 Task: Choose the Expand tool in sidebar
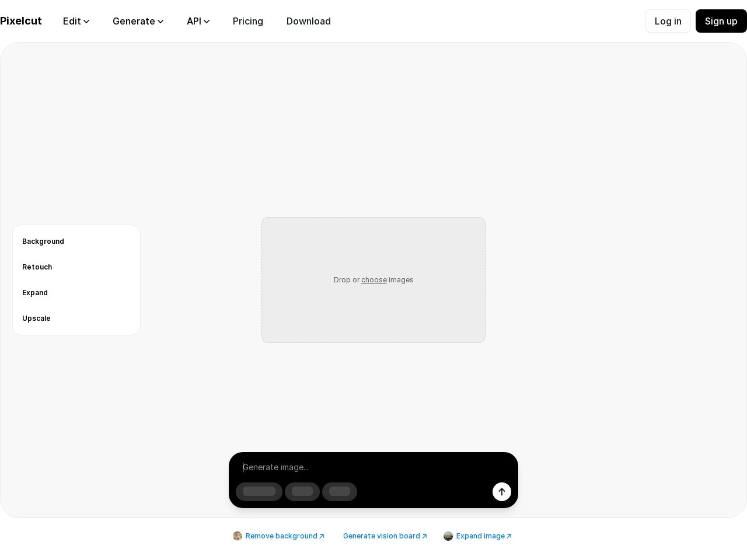pyautogui.click(x=35, y=293)
